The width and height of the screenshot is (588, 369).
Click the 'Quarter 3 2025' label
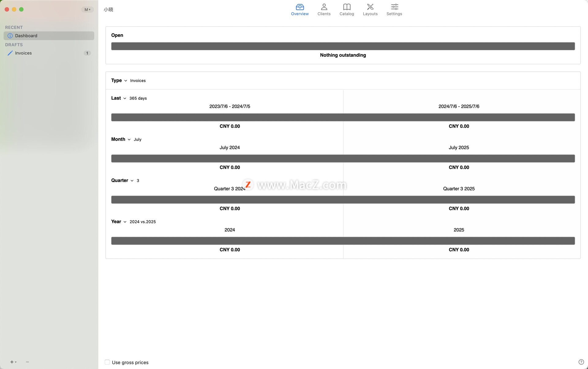(459, 189)
